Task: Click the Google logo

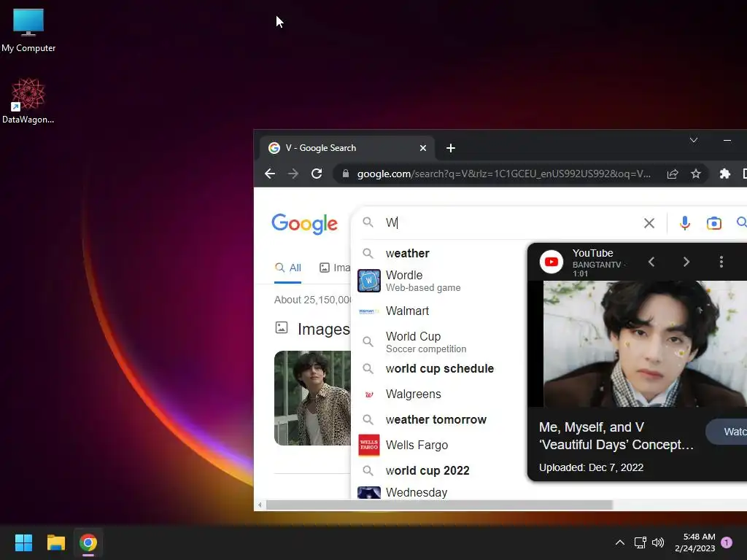Action: 304,223
